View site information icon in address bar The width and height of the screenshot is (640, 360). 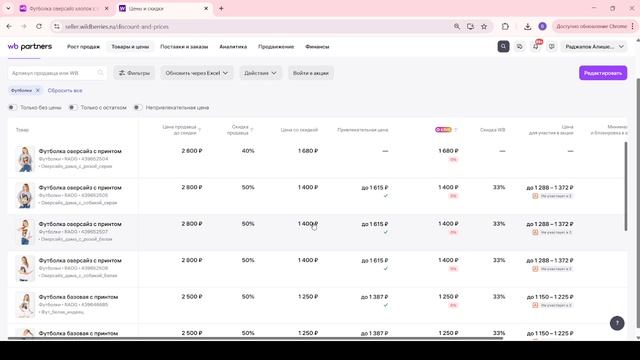[57, 27]
